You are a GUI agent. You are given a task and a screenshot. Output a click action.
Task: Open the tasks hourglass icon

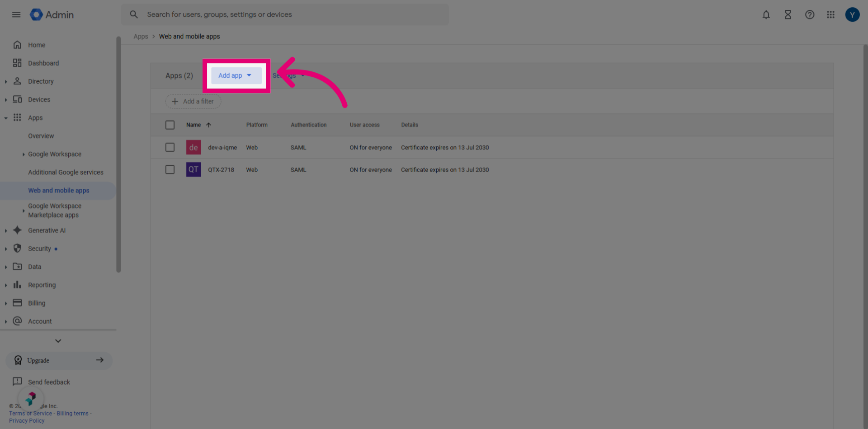coord(788,15)
